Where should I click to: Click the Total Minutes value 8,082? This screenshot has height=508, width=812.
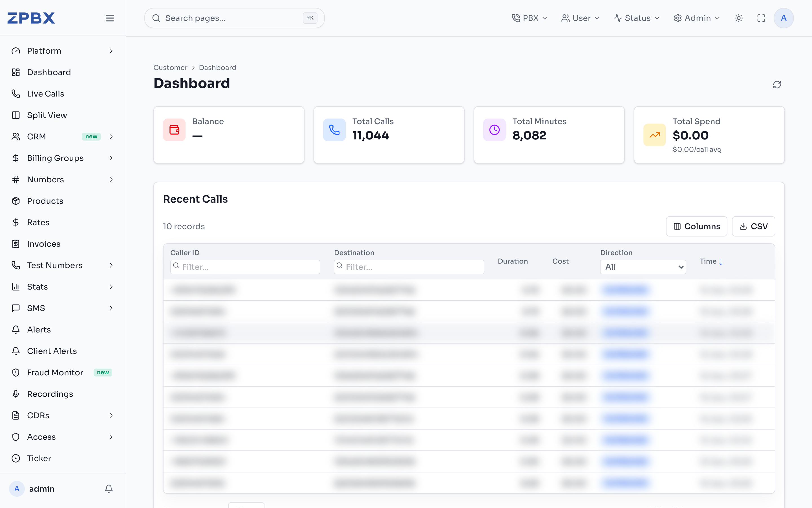pos(529,135)
